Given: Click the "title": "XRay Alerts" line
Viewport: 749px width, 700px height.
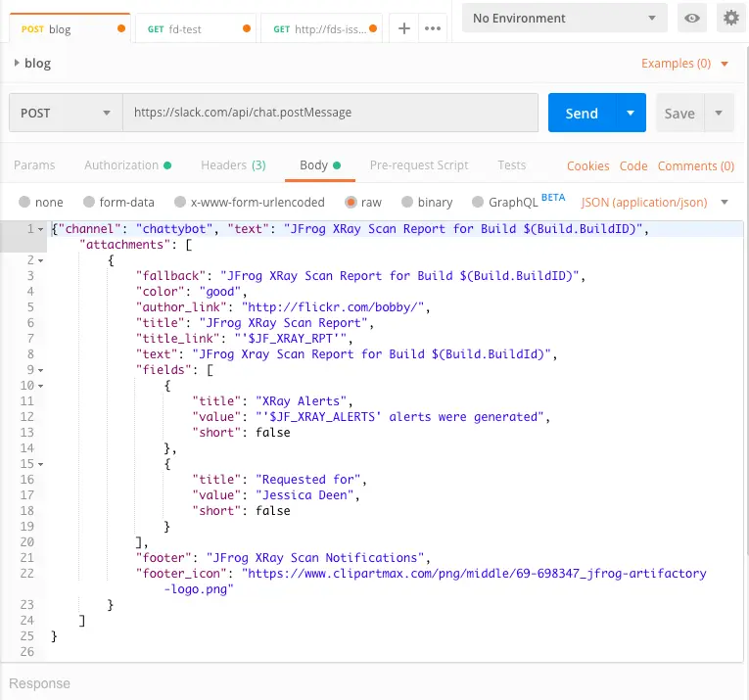Looking at the screenshot, I should (x=272, y=401).
